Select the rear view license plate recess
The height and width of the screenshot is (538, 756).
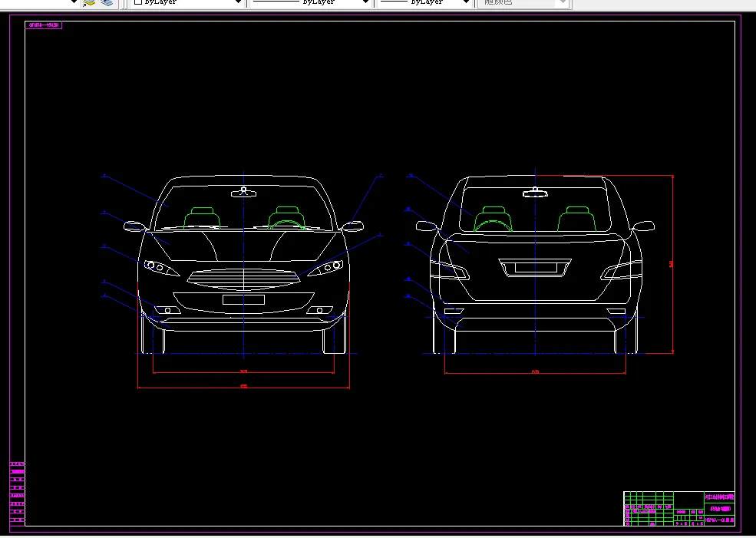[x=535, y=268]
